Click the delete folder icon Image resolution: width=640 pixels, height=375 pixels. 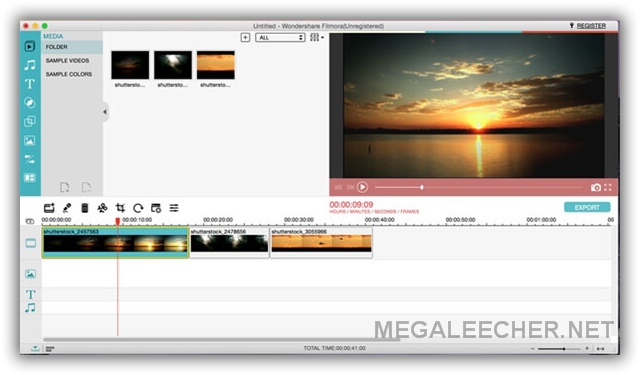[86, 187]
